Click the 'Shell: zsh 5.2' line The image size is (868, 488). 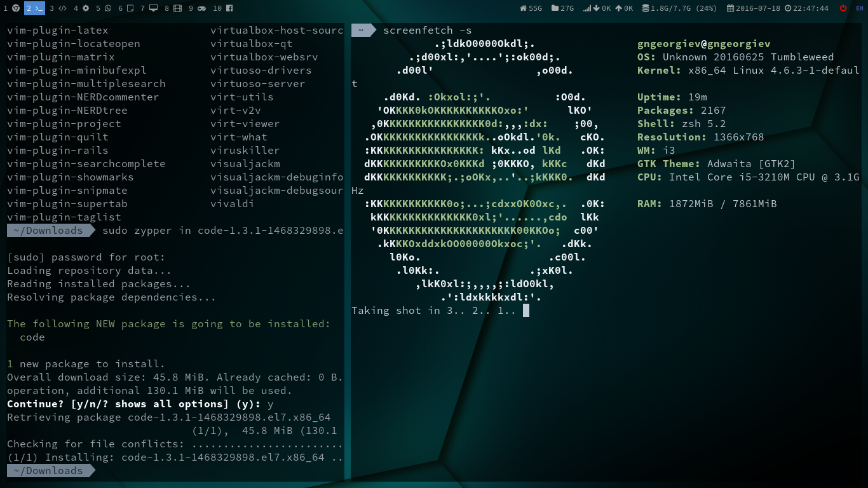(682, 124)
